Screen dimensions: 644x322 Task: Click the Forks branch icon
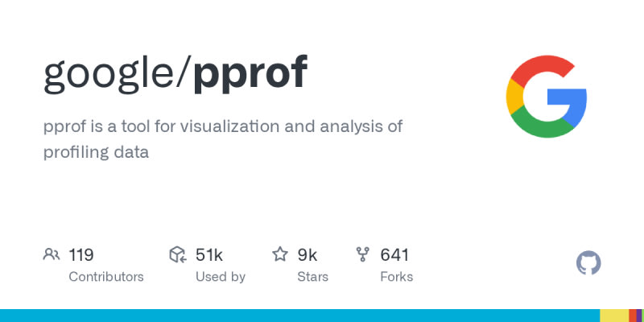click(x=363, y=255)
